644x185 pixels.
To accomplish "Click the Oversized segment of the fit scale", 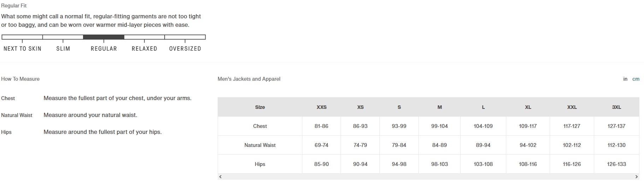I will (185, 37).
